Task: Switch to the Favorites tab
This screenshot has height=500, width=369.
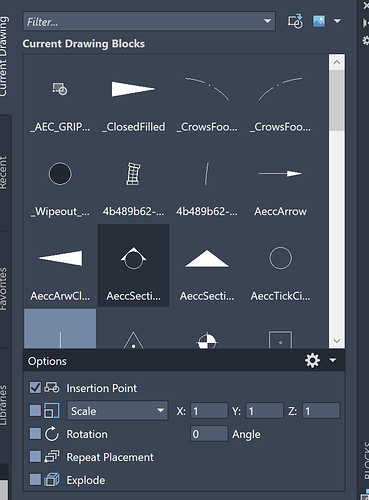Action: click(4, 289)
